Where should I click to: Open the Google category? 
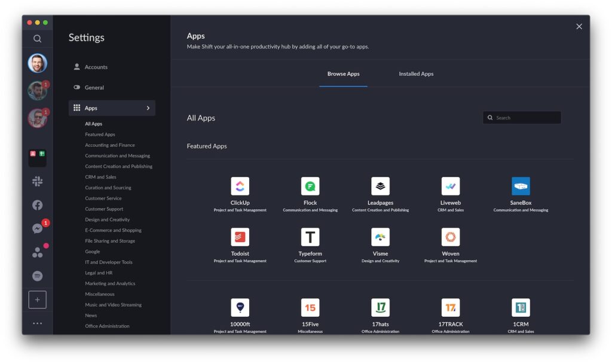pyautogui.click(x=93, y=252)
